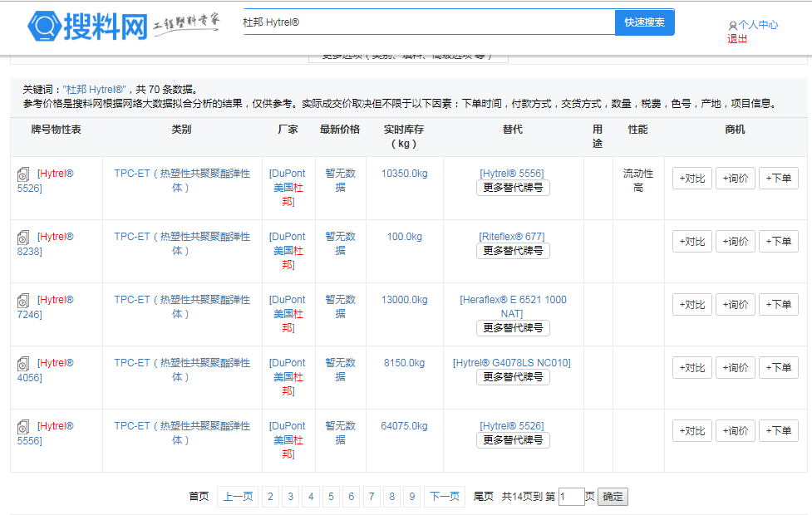
Task: Click +下单 in the Hytrel® 4056 row
Action: 779,367
